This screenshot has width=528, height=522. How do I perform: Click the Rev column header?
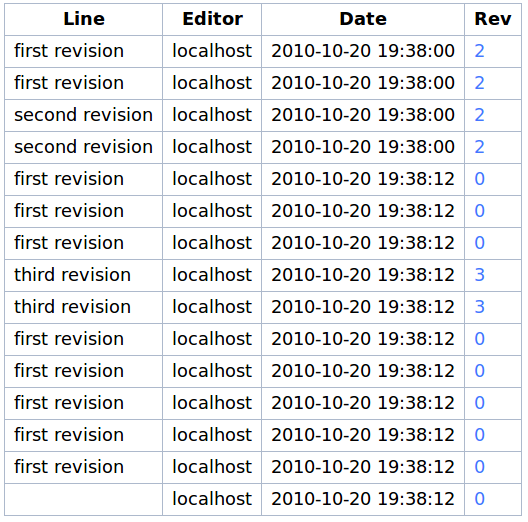pyautogui.click(x=493, y=19)
